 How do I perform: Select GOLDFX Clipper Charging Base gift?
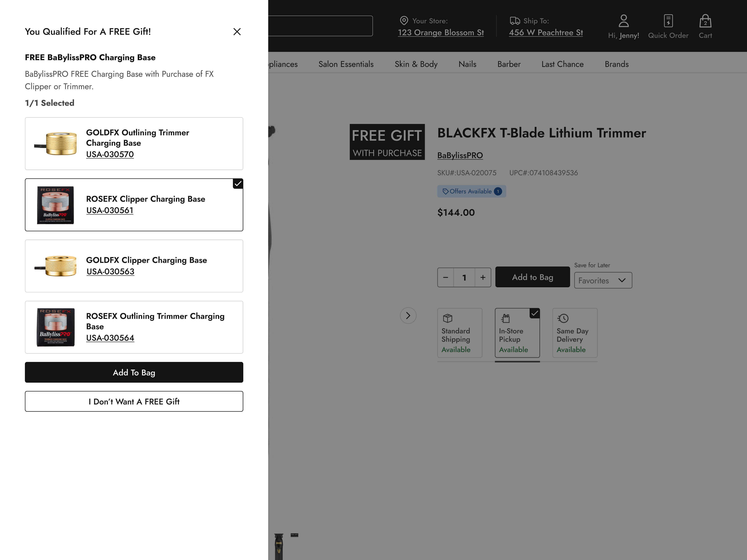click(134, 266)
